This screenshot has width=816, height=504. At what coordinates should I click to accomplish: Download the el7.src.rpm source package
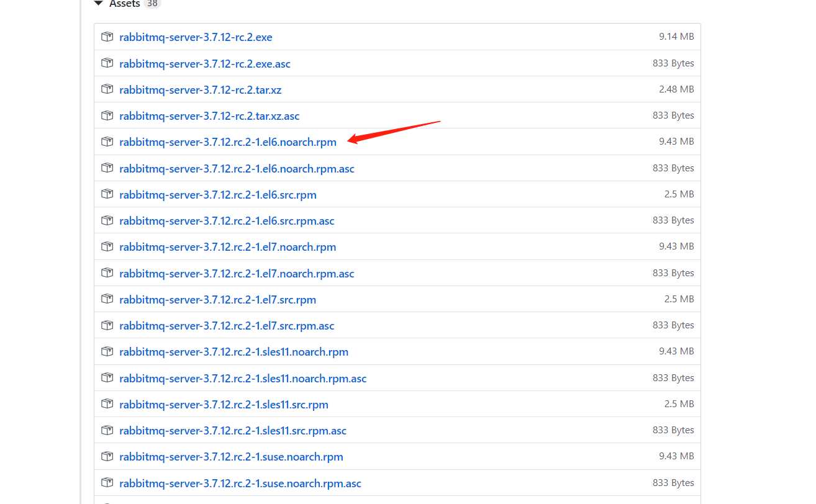point(218,300)
